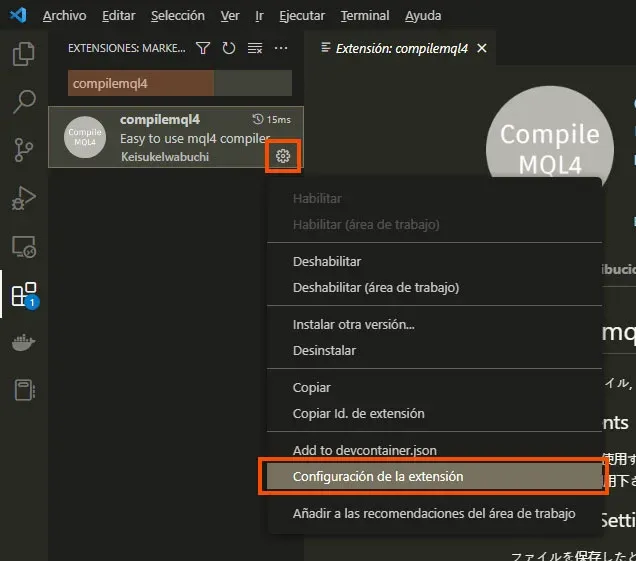Open the Ir menu

tap(259, 15)
